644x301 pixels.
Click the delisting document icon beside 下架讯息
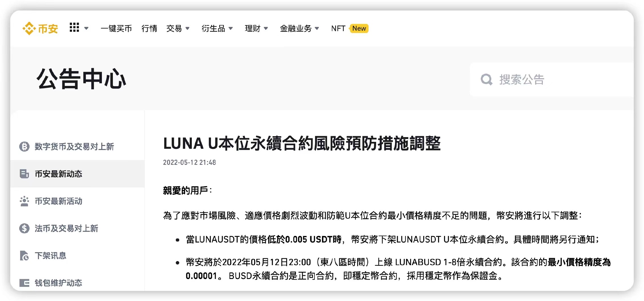coord(24,256)
